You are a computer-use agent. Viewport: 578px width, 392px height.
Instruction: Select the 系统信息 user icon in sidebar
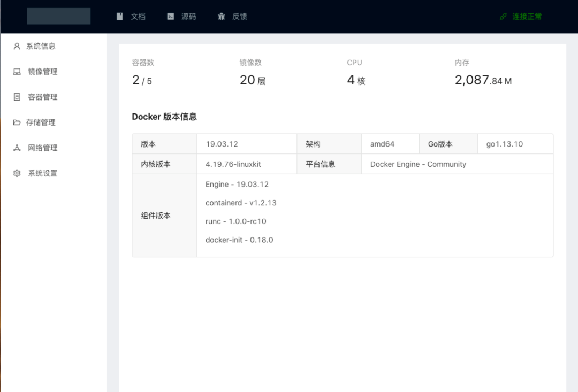click(x=16, y=46)
